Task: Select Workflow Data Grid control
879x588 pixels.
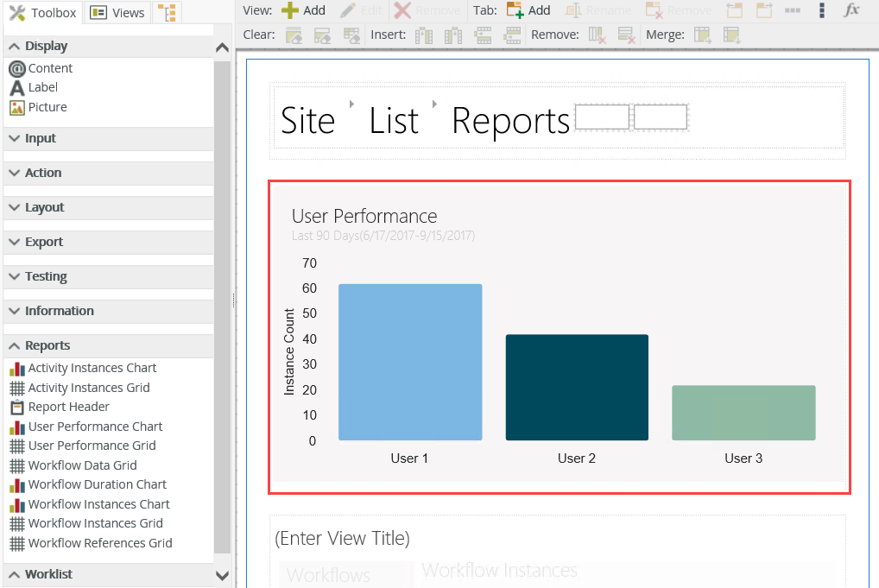Action: (82, 465)
